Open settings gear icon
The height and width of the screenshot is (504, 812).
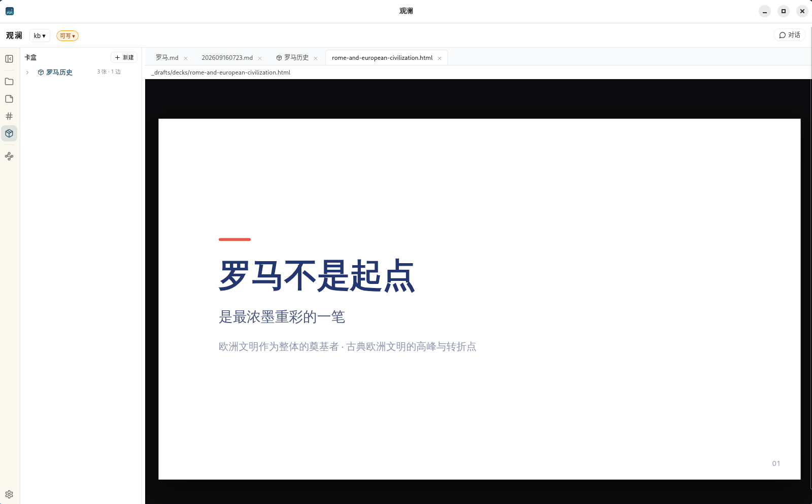tap(9, 494)
